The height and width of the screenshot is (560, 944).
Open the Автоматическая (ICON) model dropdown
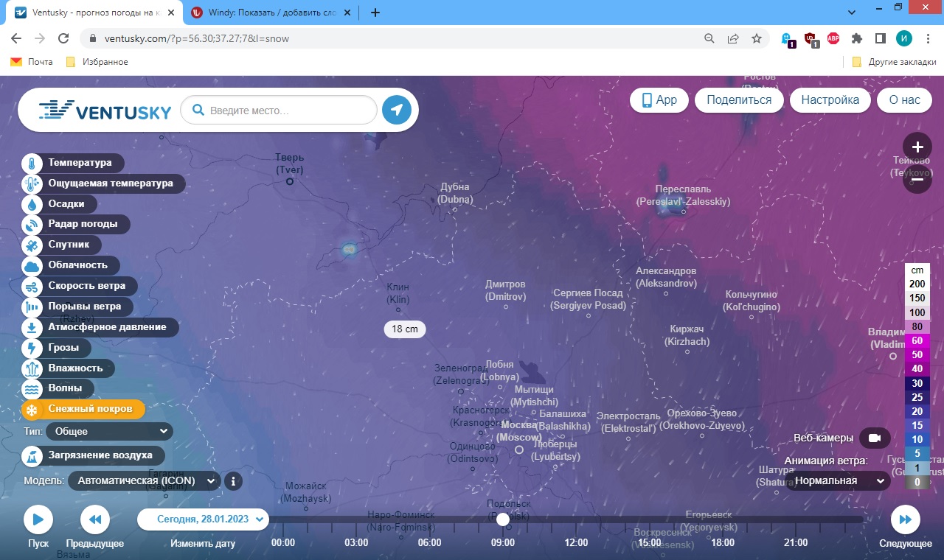pos(145,481)
